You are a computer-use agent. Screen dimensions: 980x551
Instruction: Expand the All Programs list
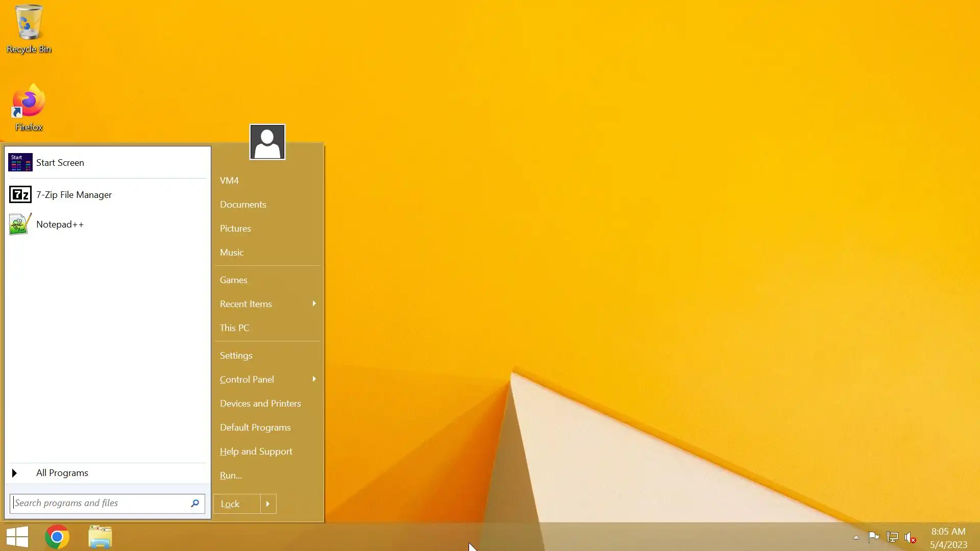[61, 473]
